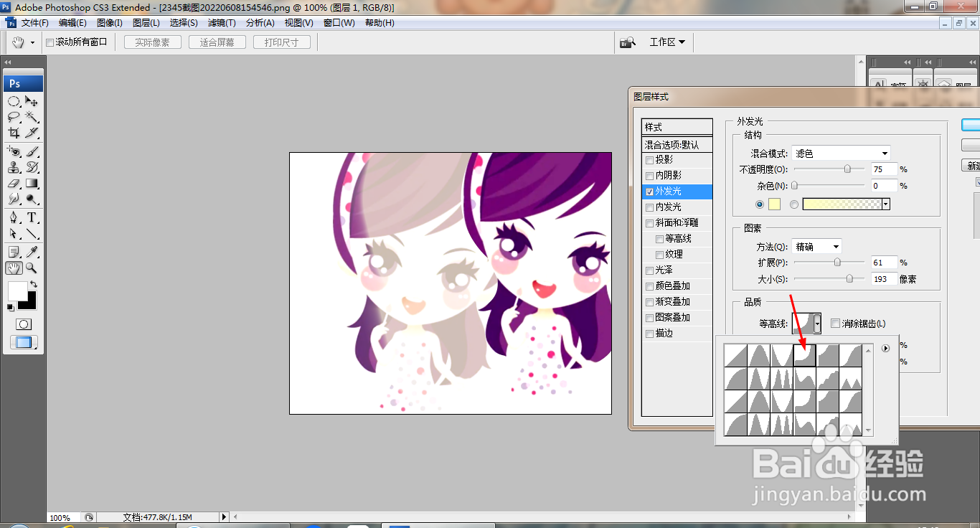The image size is (980, 528).
Task: Open the 图层(L) menu
Action: pyautogui.click(x=146, y=23)
